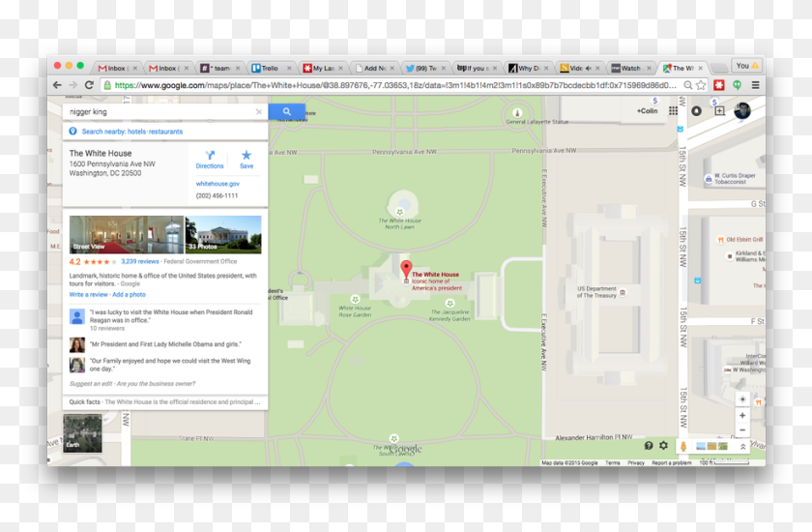Click the Google+ share box icon

click(720, 111)
